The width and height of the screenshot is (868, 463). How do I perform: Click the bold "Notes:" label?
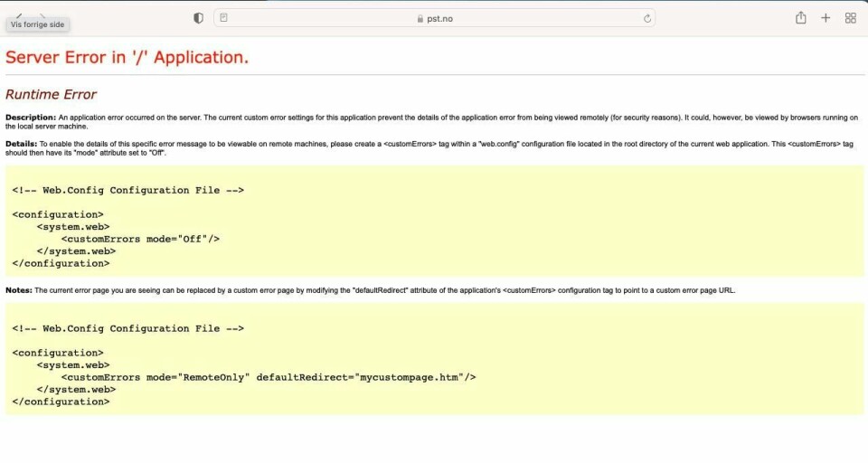pyautogui.click(x=19, y=290)
